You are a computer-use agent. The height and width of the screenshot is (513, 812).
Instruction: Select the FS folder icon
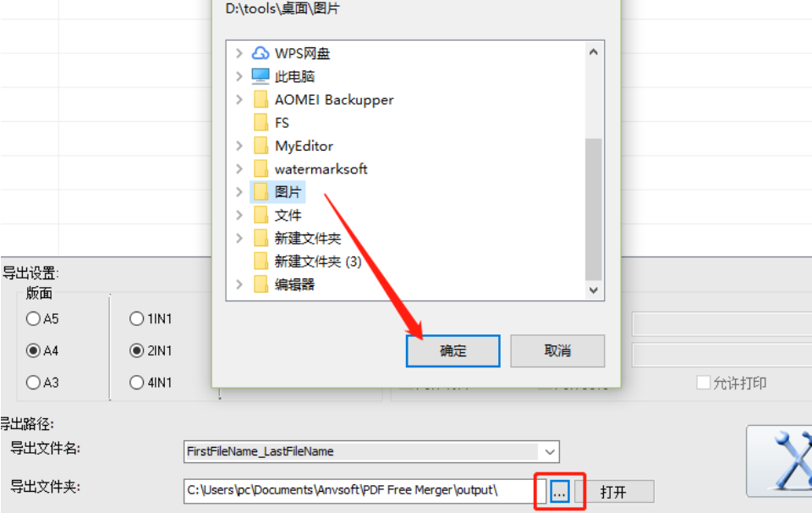pos(261,123)
